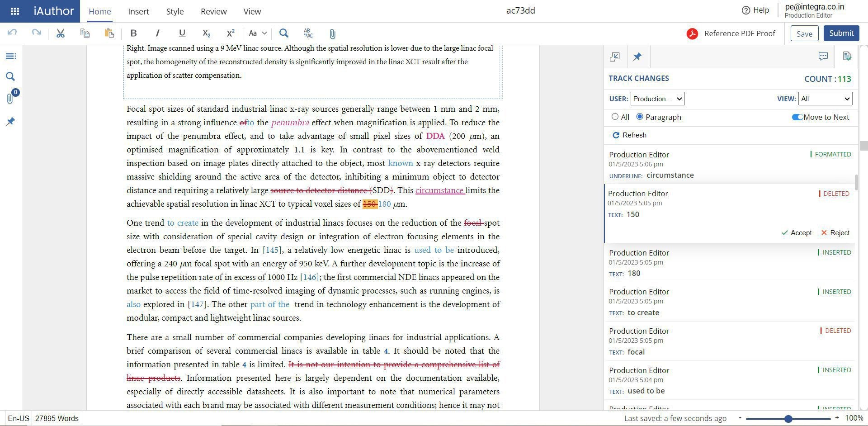Click the toolbar attachment paperclip icon
This screenshot has height=426, width=868.
click(x=332, y=33)
